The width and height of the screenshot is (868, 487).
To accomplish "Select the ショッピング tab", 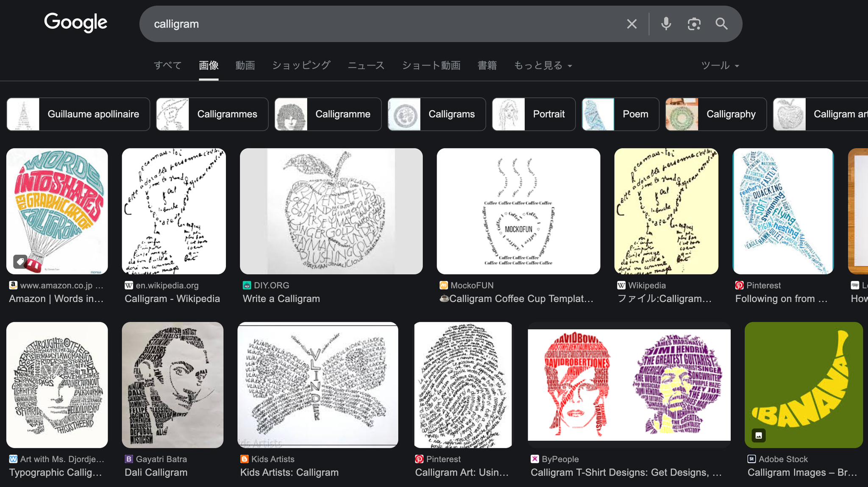I will (301, 65).
